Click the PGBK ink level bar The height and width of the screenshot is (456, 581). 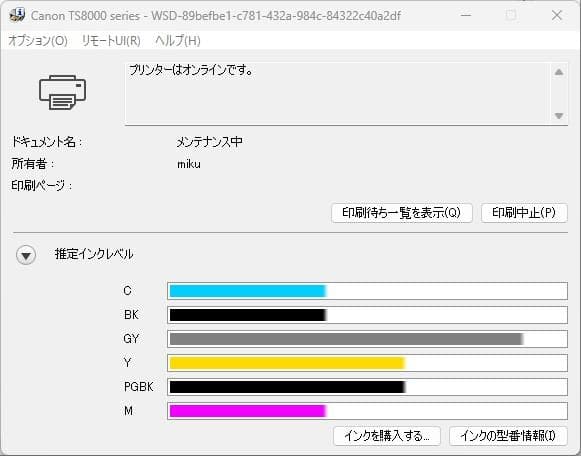coord(367,387)
